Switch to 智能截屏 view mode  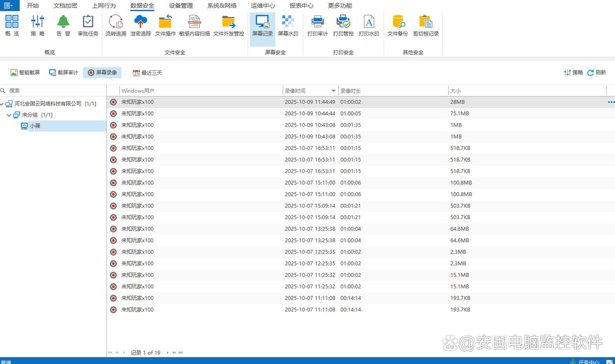click(x=25, y=73)
